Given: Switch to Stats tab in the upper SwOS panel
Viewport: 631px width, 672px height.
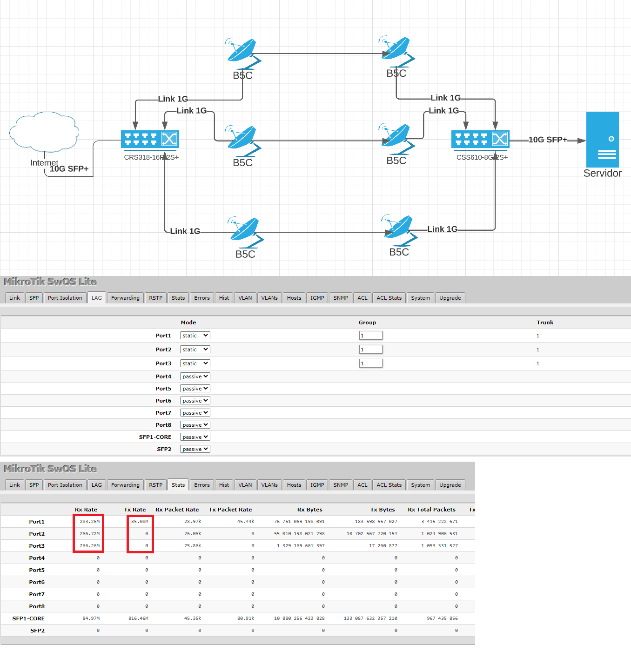Looking at the screenshot, I should (x=178, y=298).
